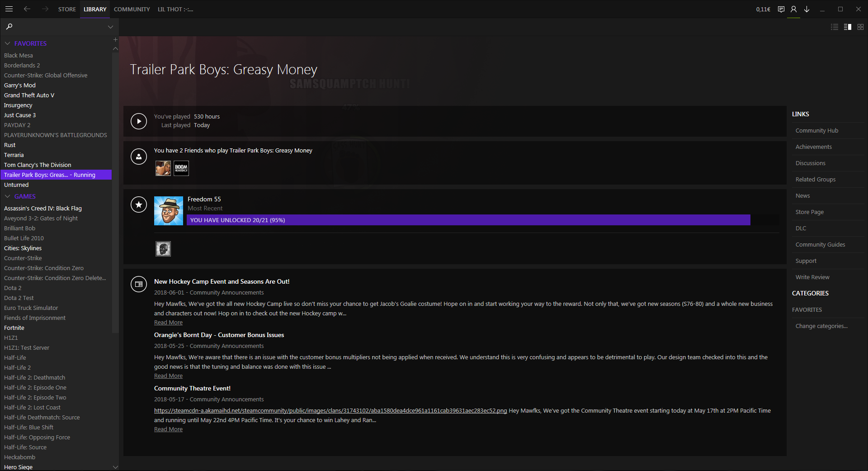Viewport: 868px width, 471px height.
Task: Switch to grid view mode
Action: [860, 27]
